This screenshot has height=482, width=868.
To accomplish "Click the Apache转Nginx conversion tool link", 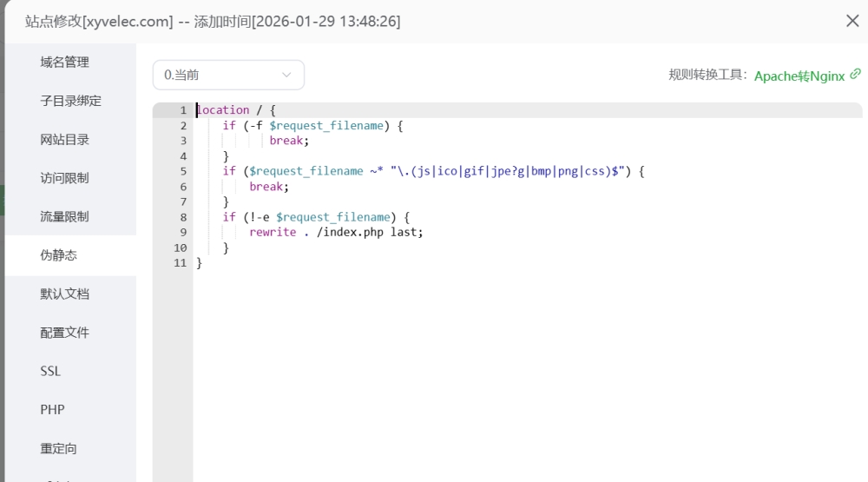I will tap(799, 76).
